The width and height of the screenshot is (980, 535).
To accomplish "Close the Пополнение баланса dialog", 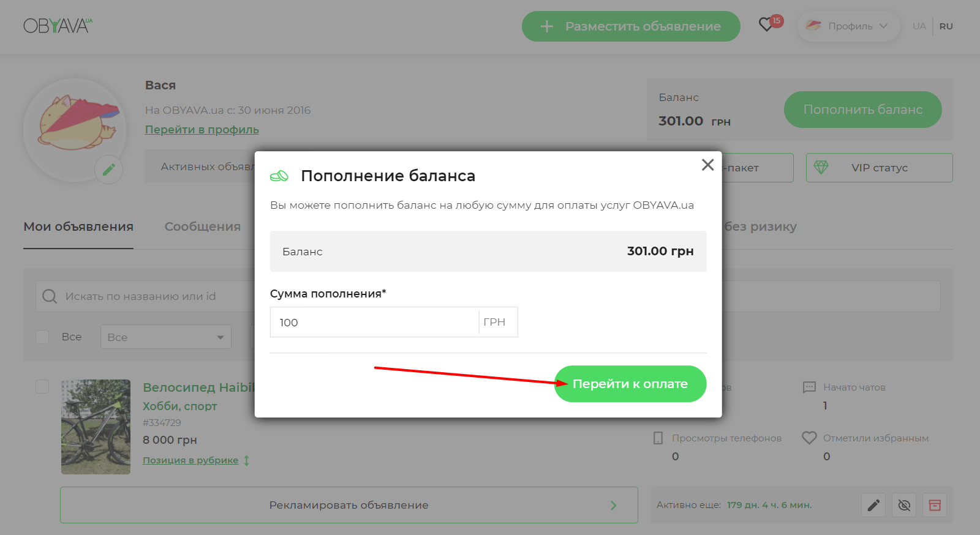I will [x=707, y=165].
